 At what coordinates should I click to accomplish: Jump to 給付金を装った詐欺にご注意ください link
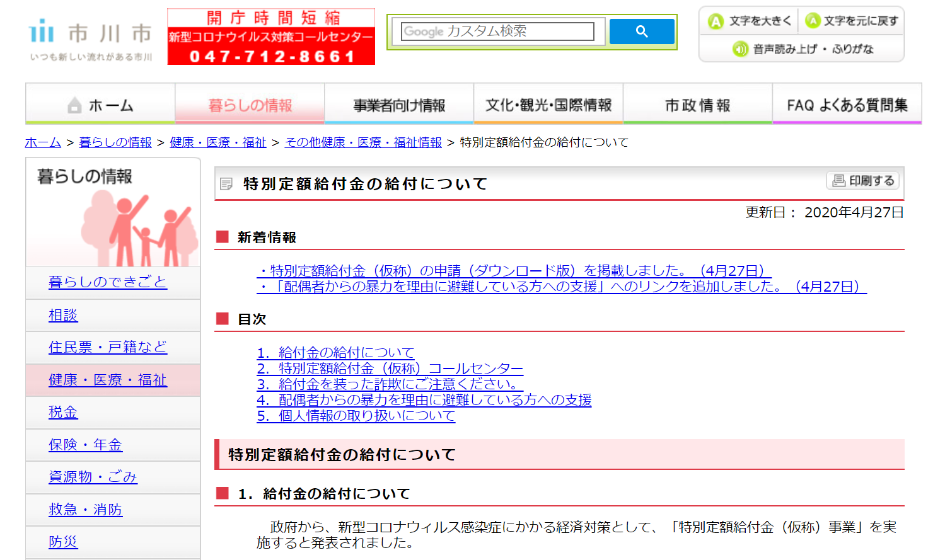coord(390,384)
